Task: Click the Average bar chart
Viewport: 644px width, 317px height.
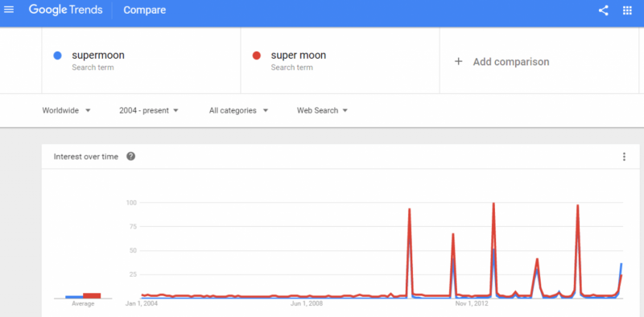Action: tap(83, 295)
